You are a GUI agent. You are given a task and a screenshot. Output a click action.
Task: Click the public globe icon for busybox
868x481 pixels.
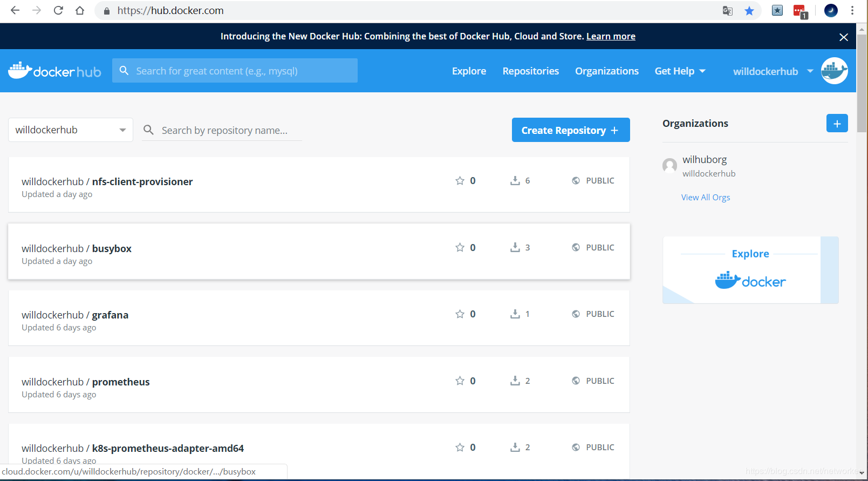(x=576, y=248)
